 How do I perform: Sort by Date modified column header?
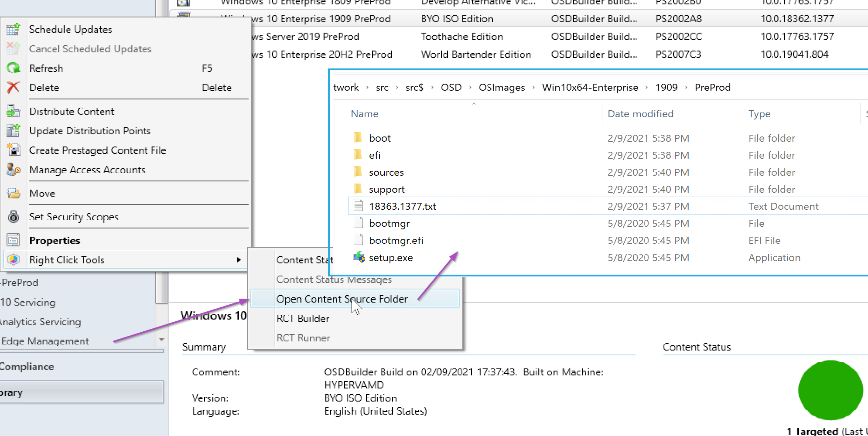(x=640, y=114)
